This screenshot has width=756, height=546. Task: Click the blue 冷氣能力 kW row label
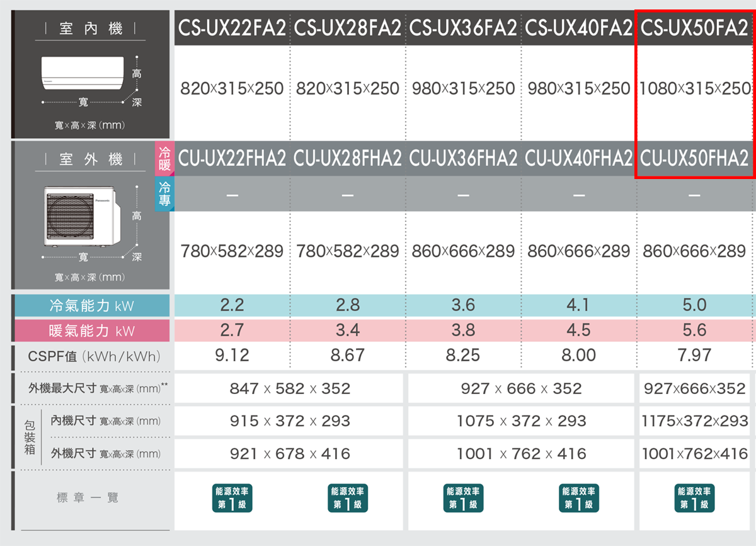point(91,306)
